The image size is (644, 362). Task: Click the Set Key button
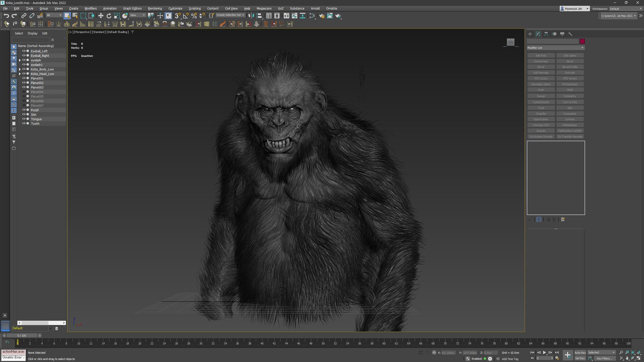pyautogui.click(x=580, y=358)
